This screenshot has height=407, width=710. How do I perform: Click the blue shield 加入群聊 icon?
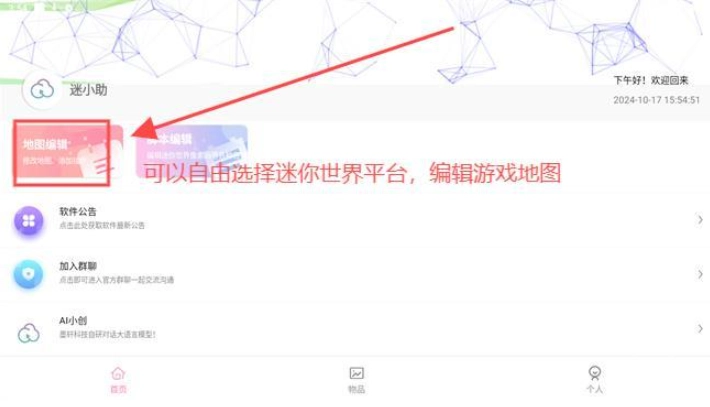(x=29, y=274)
